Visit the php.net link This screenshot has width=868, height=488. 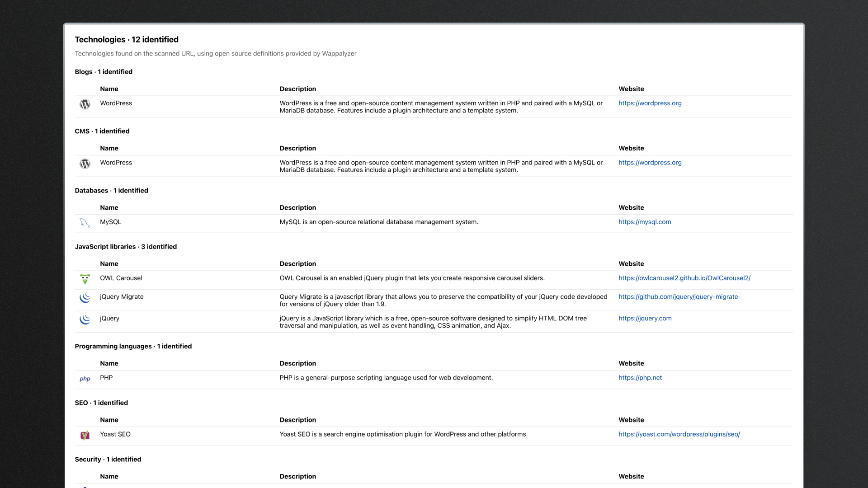pyautogui.click(x=640, y=377)
